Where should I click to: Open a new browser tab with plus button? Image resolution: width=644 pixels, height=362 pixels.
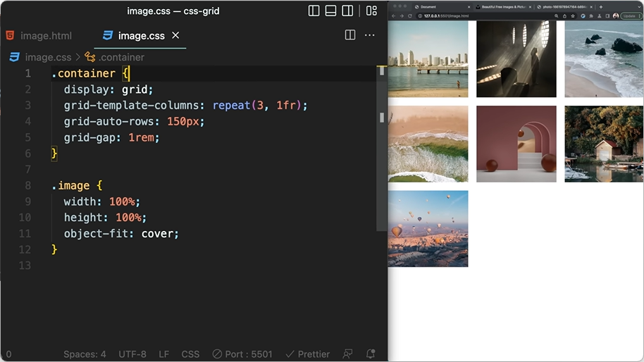pos(601,7)
